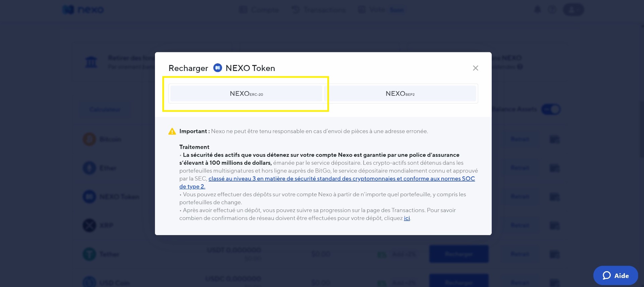
Task: Click the Ether coin icon
Action: (x=89, y=168)
